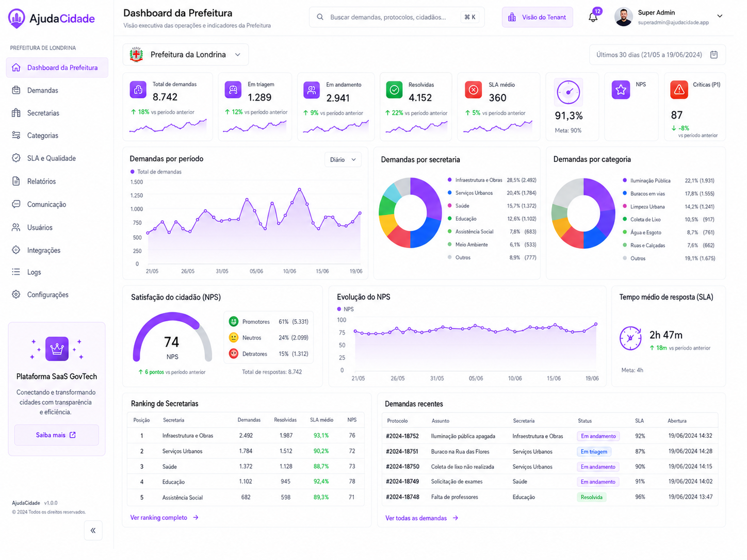This screenshot has height=560, width=747.
Task: Open the Prefeitura da Londrina dropdown
Action: (186, 55)
